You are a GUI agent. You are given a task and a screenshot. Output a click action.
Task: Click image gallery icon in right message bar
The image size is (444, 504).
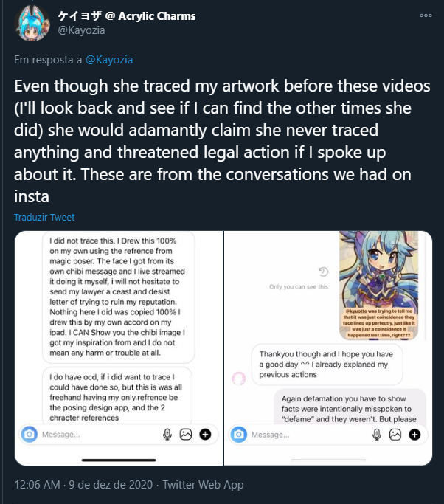395,435
